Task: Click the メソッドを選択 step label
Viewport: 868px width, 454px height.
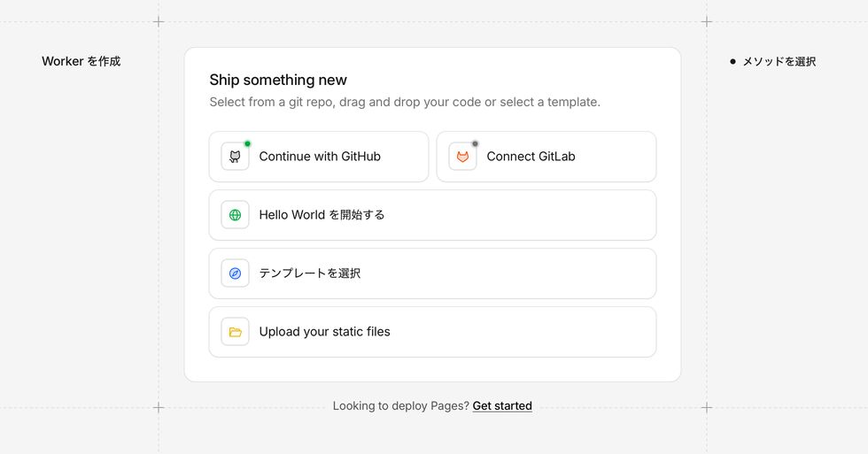Action: coord(779,62)
